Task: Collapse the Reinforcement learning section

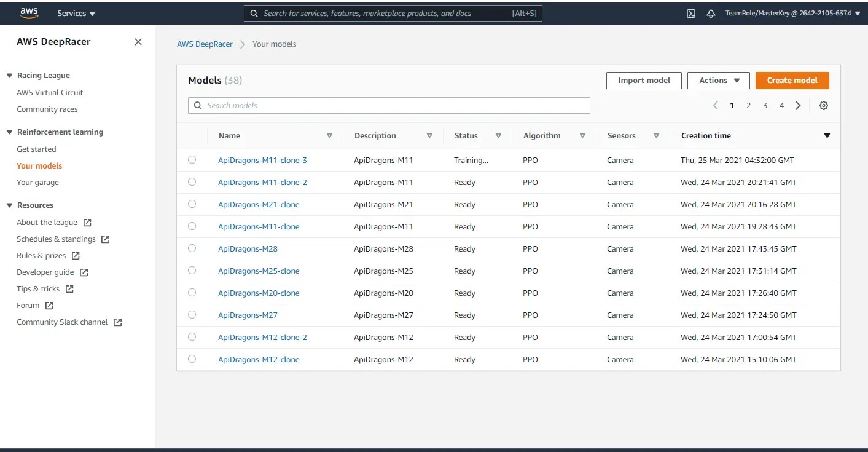Action: point(9,132)
